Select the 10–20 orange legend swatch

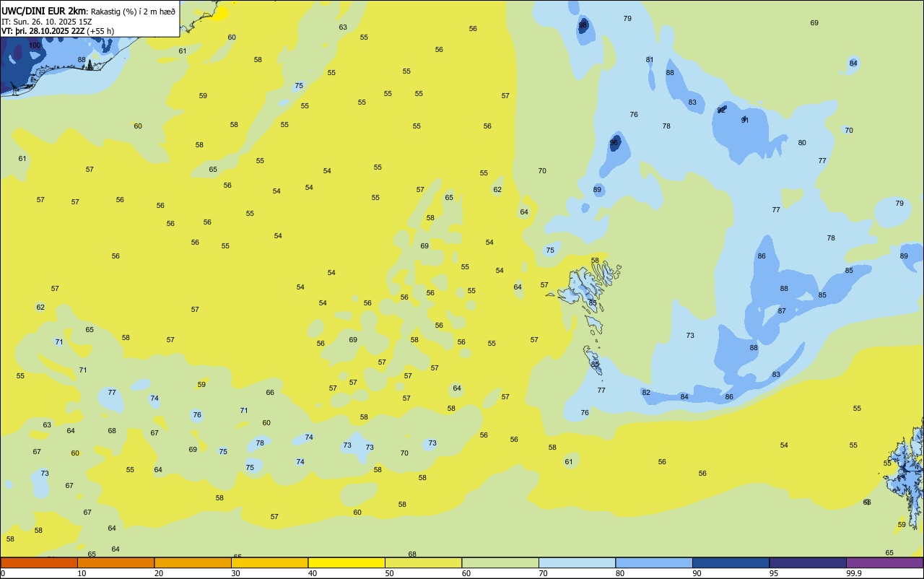tap(115, 562)
